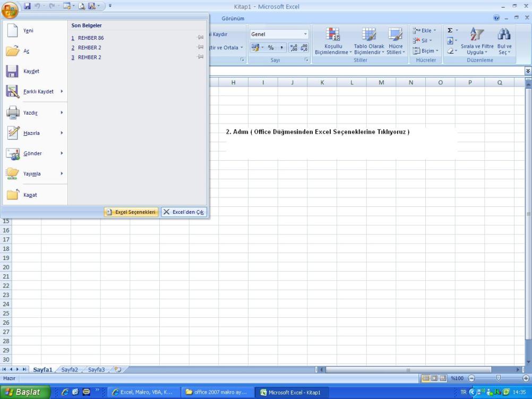
Task: Click the Excel'den Çık button
Action: (184, 212)
